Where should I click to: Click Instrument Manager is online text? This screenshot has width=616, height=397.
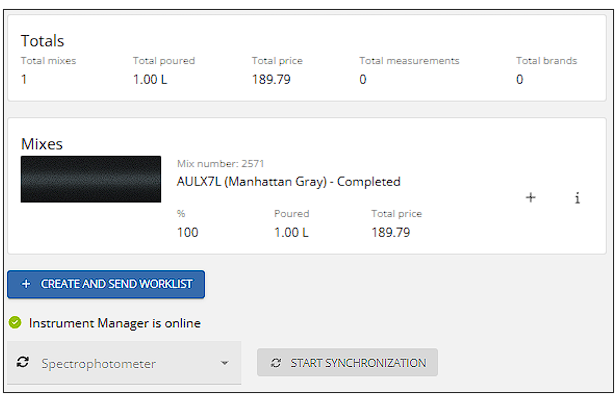115,323
